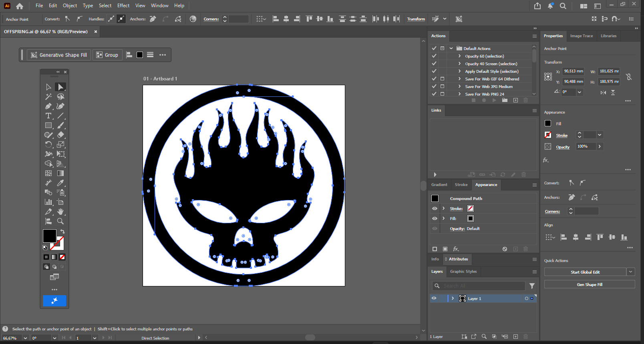
Task: Select the Zoom tool in tools panel
Action: (60, 221)
